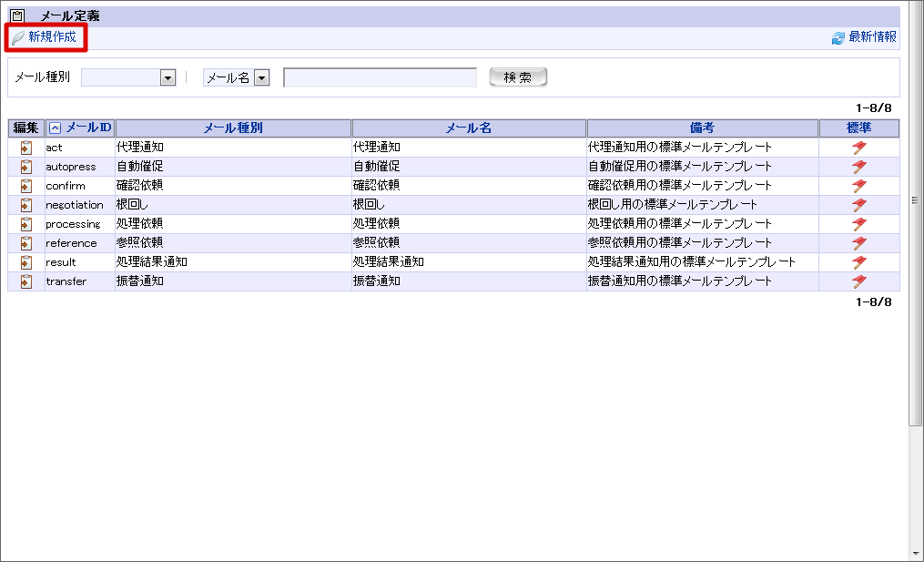Sort by メール種別 column header
The image size is (924, 562).
233,128
